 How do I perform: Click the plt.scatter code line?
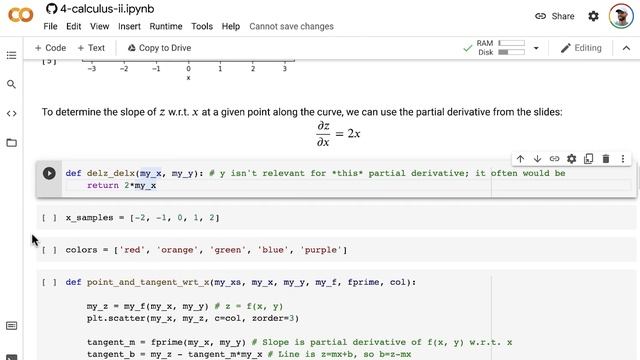coord(193,318)
